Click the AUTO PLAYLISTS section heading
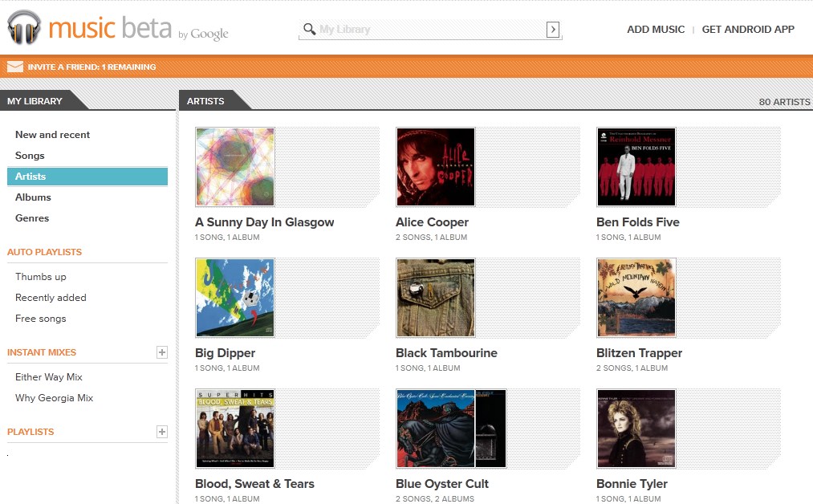Viewport: 813px width, 504px height. click(45, 252)
